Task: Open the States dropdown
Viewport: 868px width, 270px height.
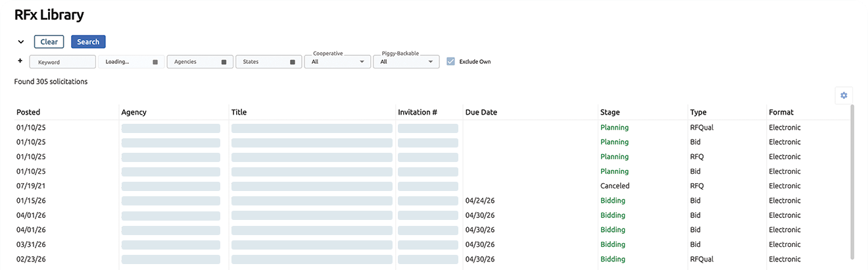Action: [x=268, y=62]
